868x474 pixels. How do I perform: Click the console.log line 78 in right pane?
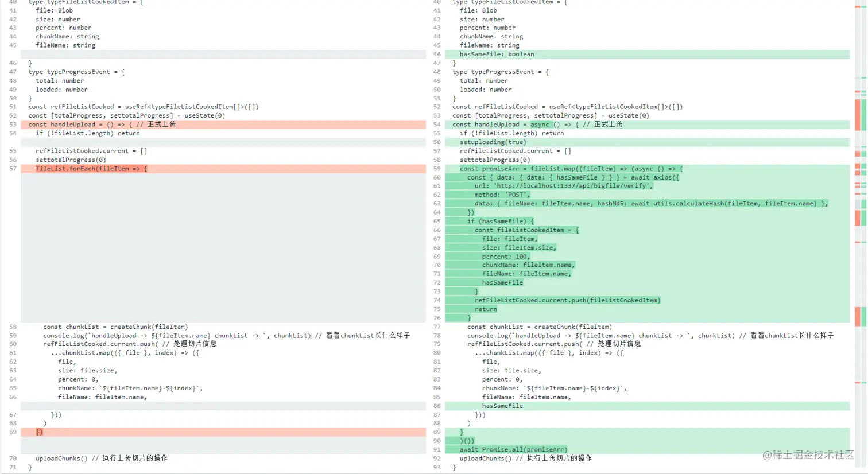650,336
